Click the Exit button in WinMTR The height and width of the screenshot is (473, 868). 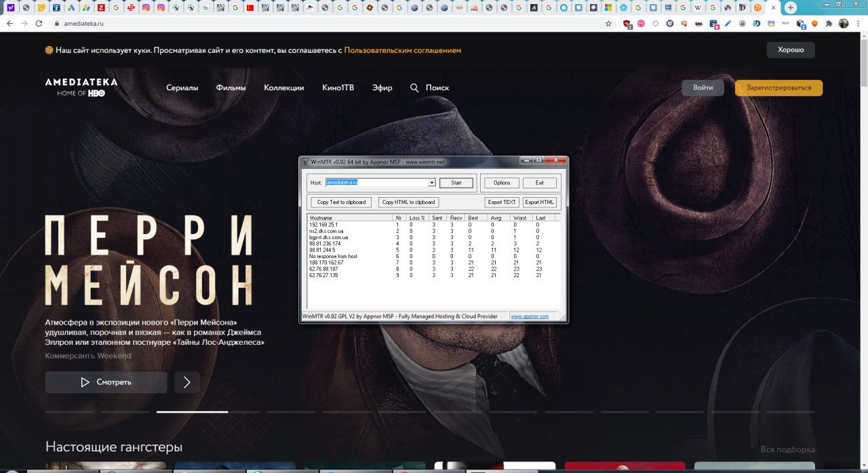coord(539,183)
